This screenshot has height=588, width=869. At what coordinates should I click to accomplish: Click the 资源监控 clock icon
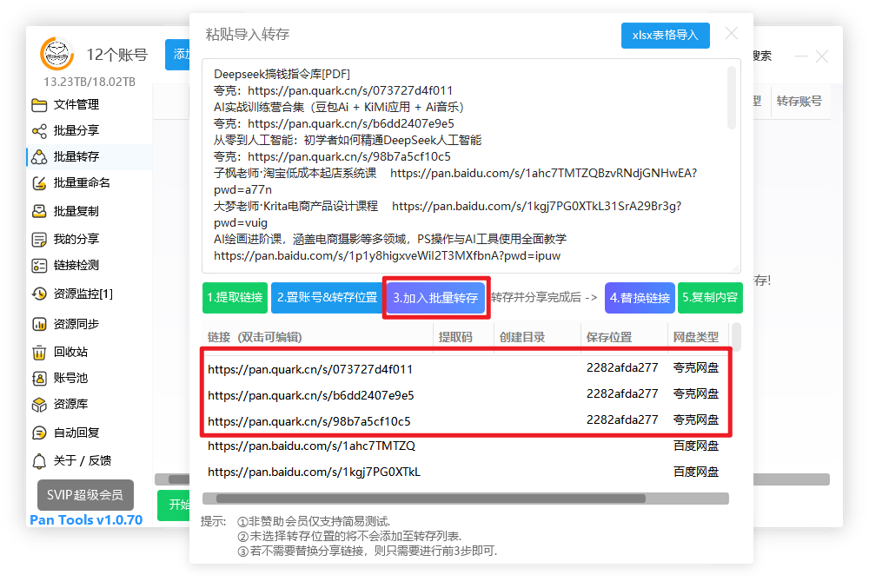[39, 294]
